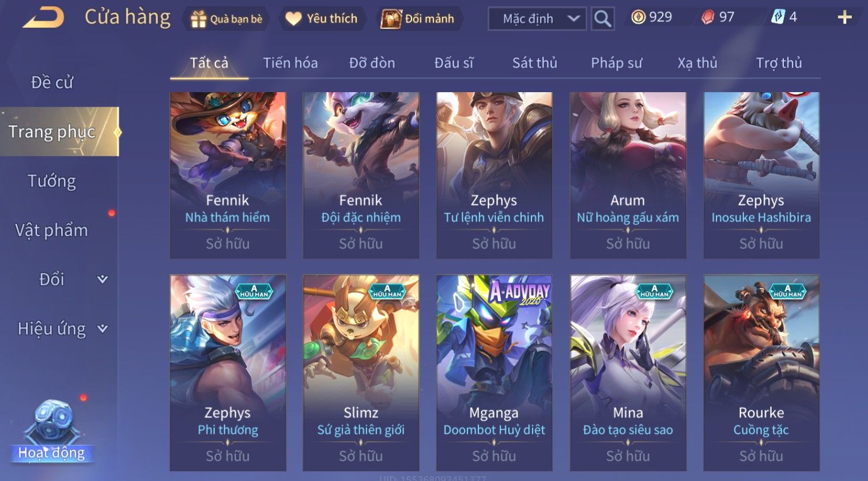Tap the blue voucher ticket icon

[x=778, y=17]
